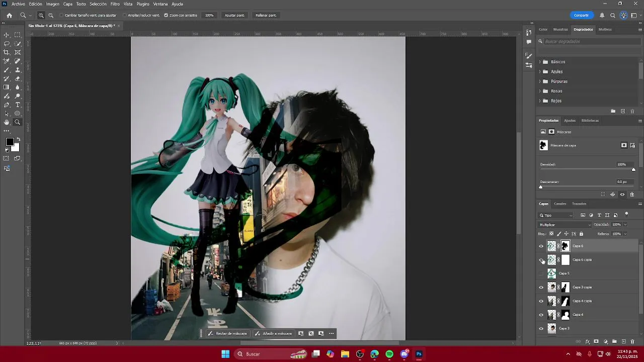Select the Brush tool
This screenshot has height=362, width=644.
[x=7, y=70]
